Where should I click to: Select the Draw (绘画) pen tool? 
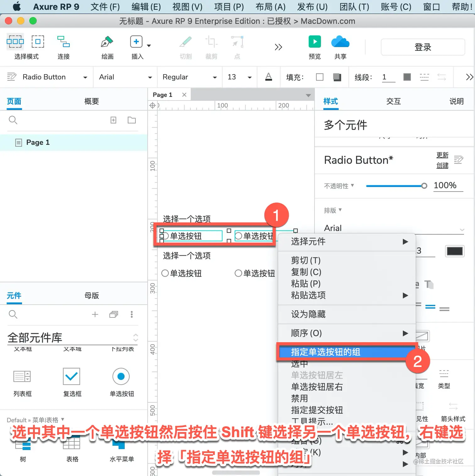pos(107,42)
